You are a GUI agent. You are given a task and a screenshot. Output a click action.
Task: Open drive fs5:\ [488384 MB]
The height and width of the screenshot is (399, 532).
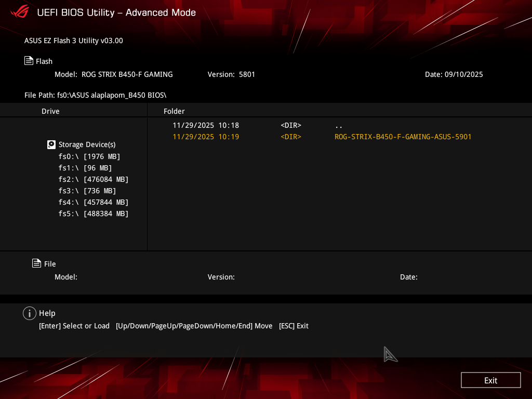click(94, 214)
